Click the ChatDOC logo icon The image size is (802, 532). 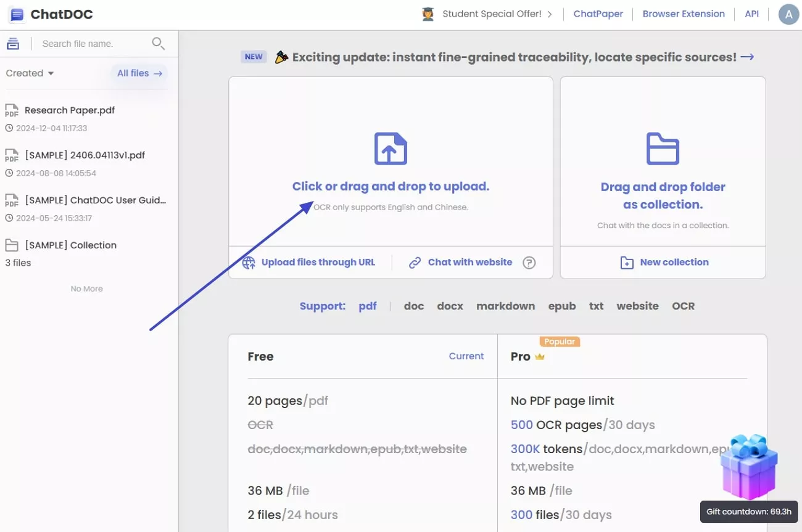tap(16, 14)
